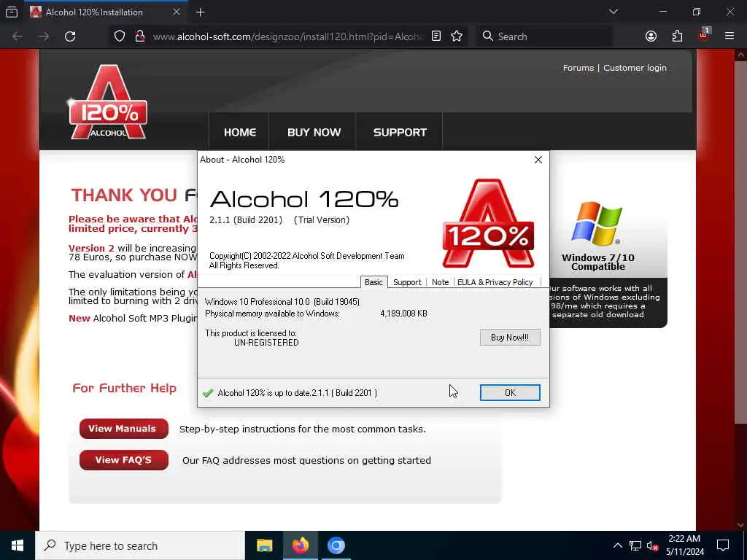
Task: Open Firefox hamburger application menu
Action: (729, 36)
